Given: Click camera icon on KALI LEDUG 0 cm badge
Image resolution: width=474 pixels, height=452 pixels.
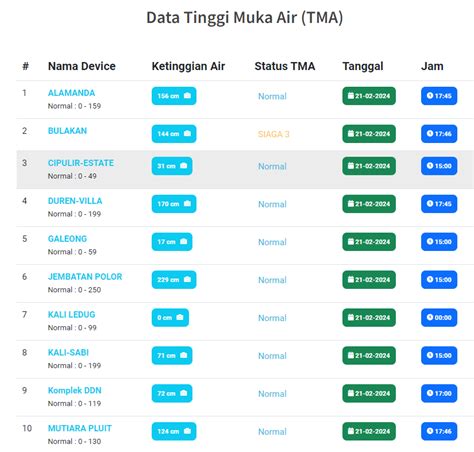Looking at the screenshot, I should [180, 317].
